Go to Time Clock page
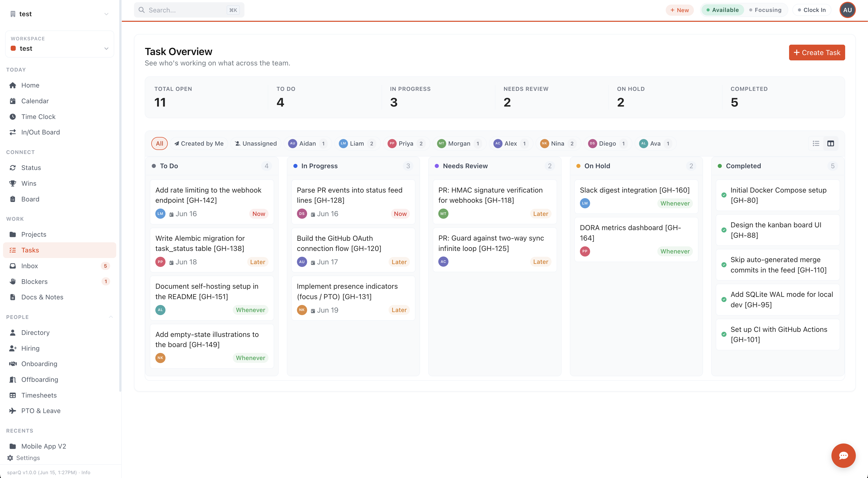The height and width of the screenshot is (478, 868). pos(59,116)
